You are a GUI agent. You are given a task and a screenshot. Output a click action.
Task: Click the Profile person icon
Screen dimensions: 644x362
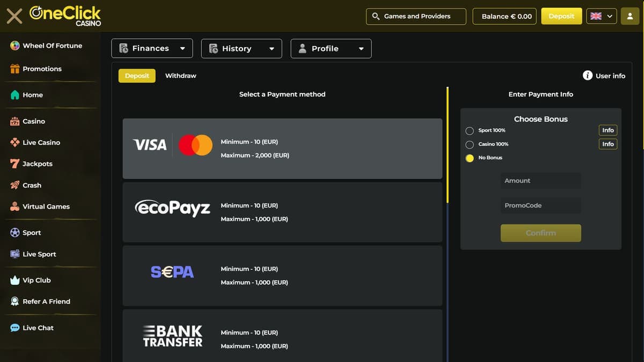point(302,48)
